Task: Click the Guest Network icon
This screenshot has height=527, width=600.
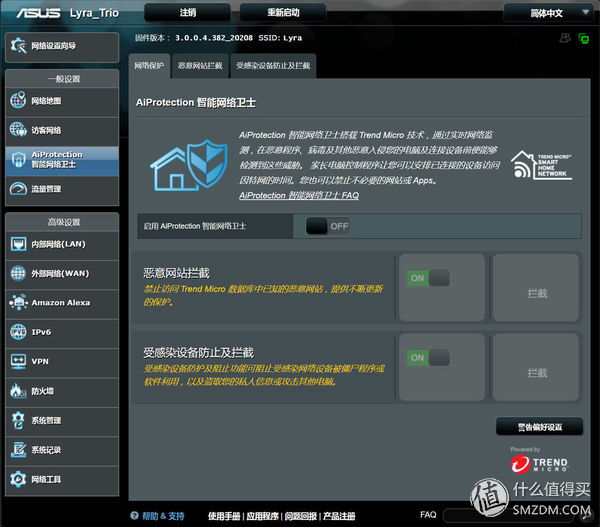Action: tap(18, 130)
